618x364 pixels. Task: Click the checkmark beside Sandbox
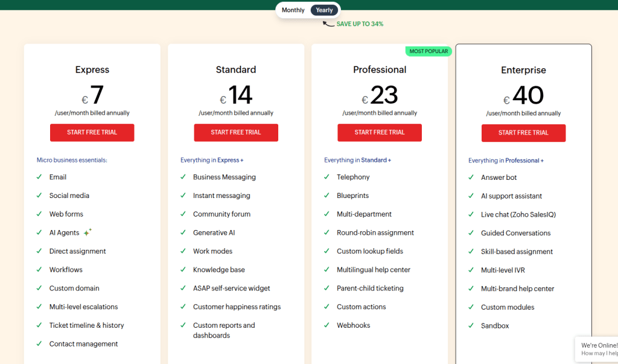[471, 325]
